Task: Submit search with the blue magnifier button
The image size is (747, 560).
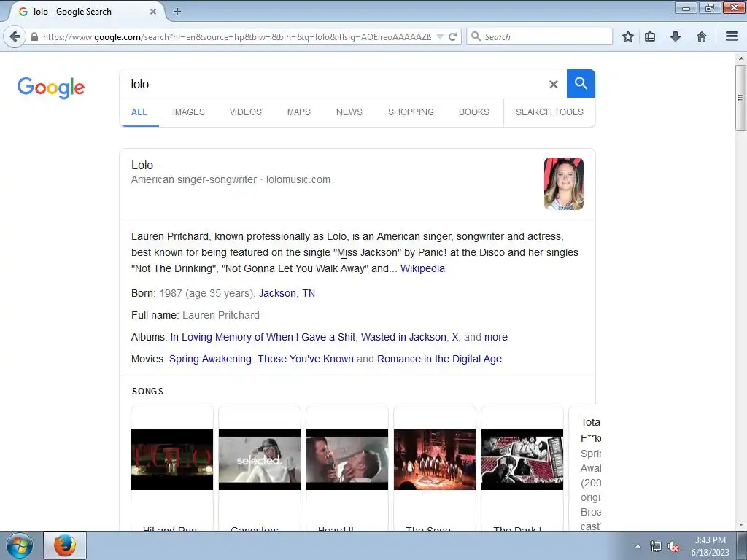Action: [581, 83]
